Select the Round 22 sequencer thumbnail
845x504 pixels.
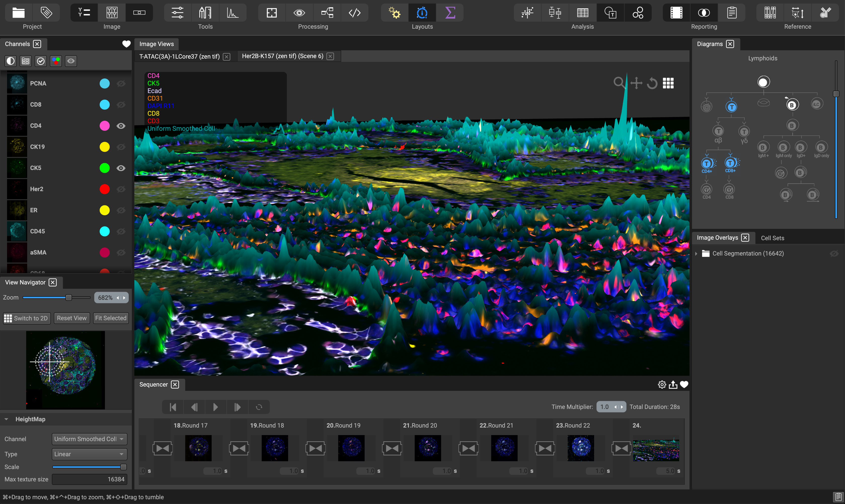point(581,448)
